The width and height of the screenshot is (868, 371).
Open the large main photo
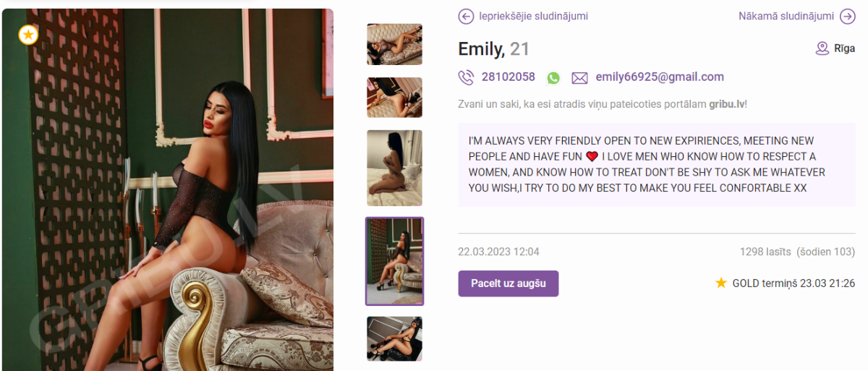168,189
